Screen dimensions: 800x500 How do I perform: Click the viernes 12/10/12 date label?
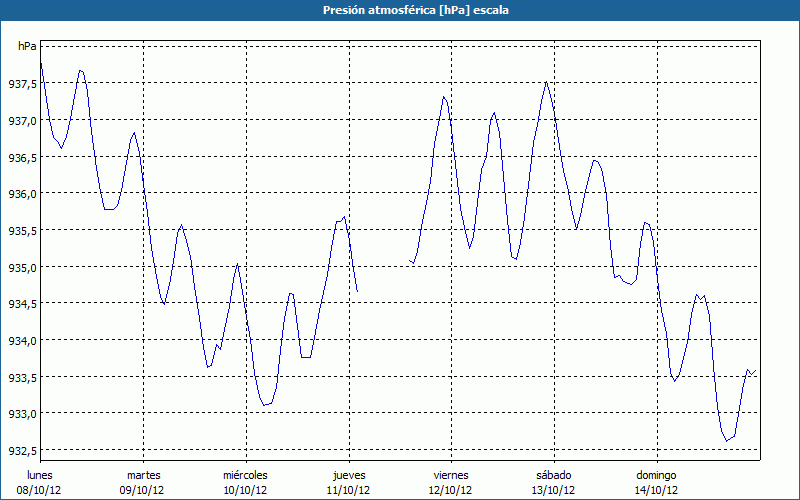click(x=451, y=482)
